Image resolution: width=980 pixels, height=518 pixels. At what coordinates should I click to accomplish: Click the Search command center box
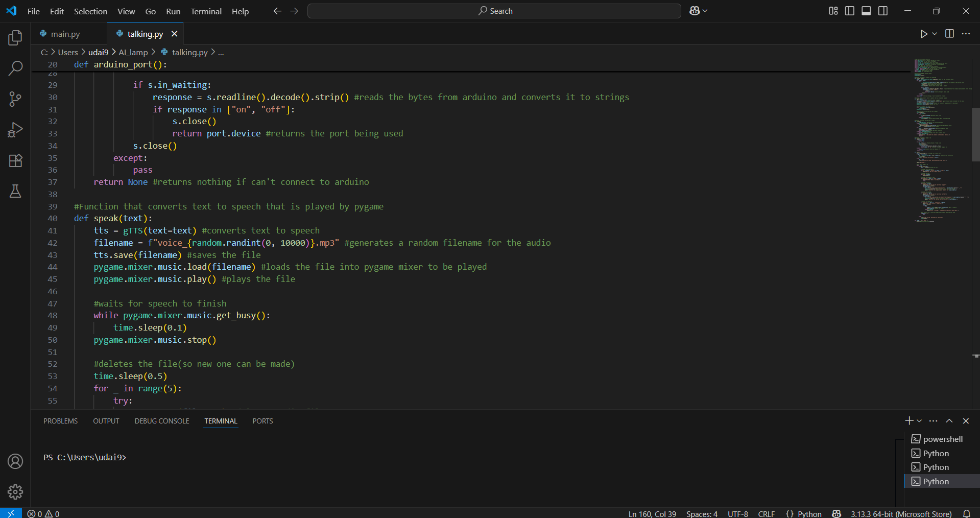(494, 11)
